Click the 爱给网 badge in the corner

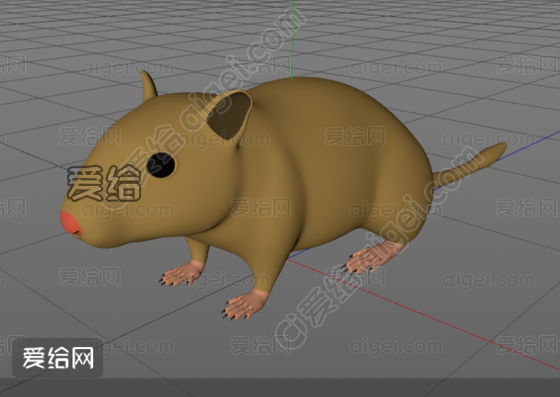point(58,358)
